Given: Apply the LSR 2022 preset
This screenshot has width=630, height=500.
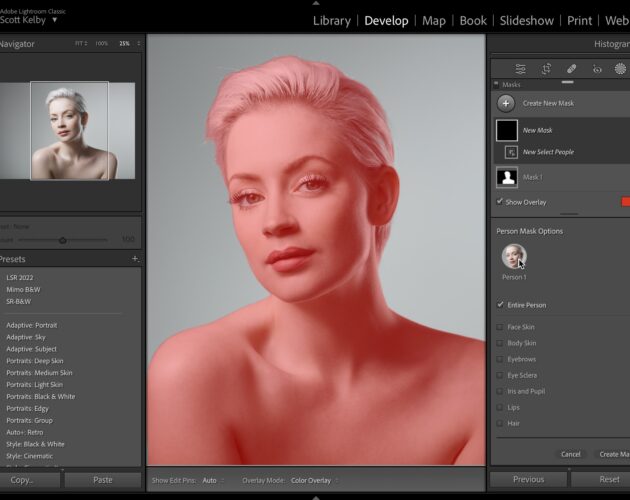Looking at the screenshot, I should click(20, 278).
